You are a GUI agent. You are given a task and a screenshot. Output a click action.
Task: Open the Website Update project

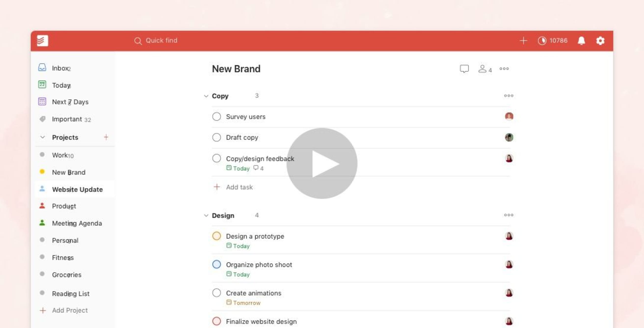pos(75,189)
